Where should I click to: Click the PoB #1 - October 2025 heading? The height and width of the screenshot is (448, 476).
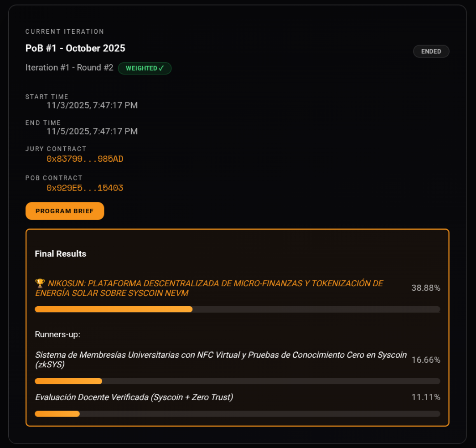tap(75, 48)
